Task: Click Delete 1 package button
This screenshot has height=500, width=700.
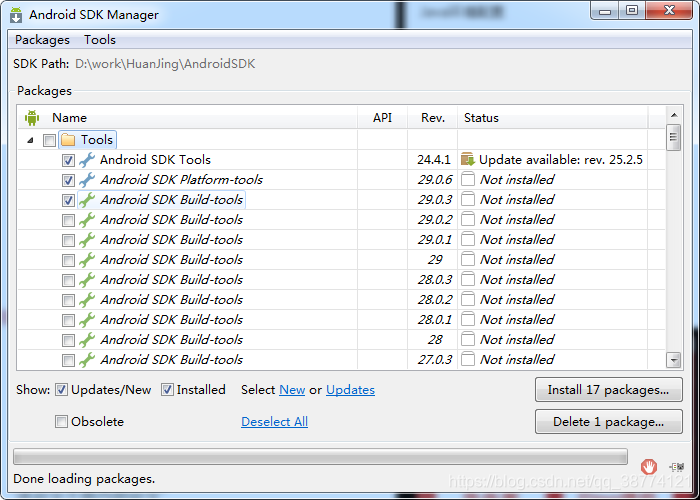Action: click(x=608, y=421)
